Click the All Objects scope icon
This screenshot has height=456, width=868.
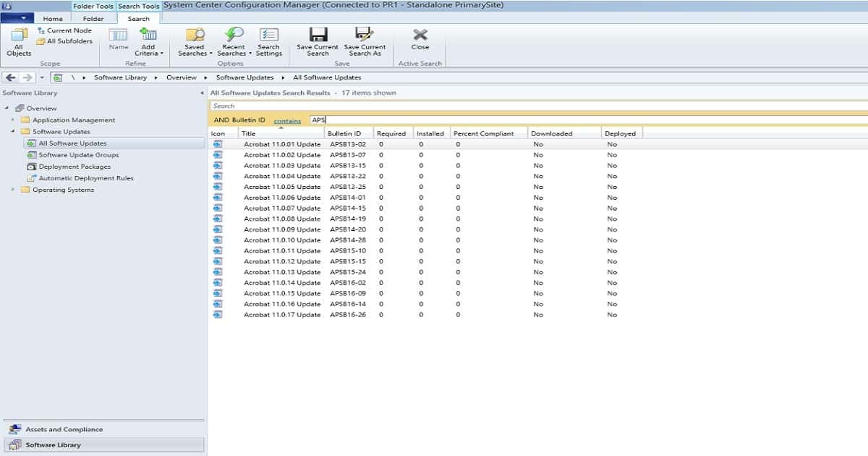[19, 42]
